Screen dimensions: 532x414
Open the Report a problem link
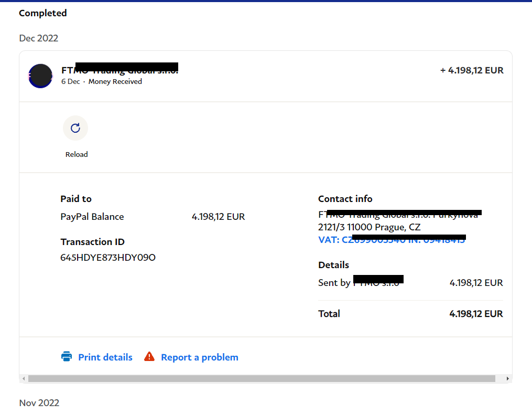point(200,357)
